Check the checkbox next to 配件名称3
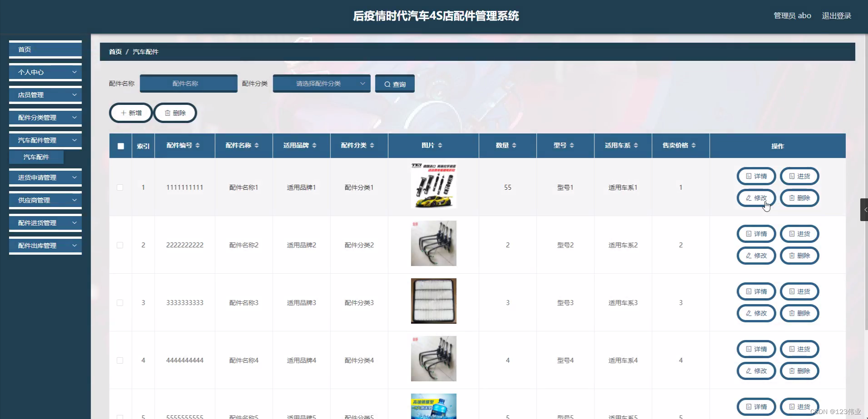This screenshot has width=868, height=419. [120, 302]
